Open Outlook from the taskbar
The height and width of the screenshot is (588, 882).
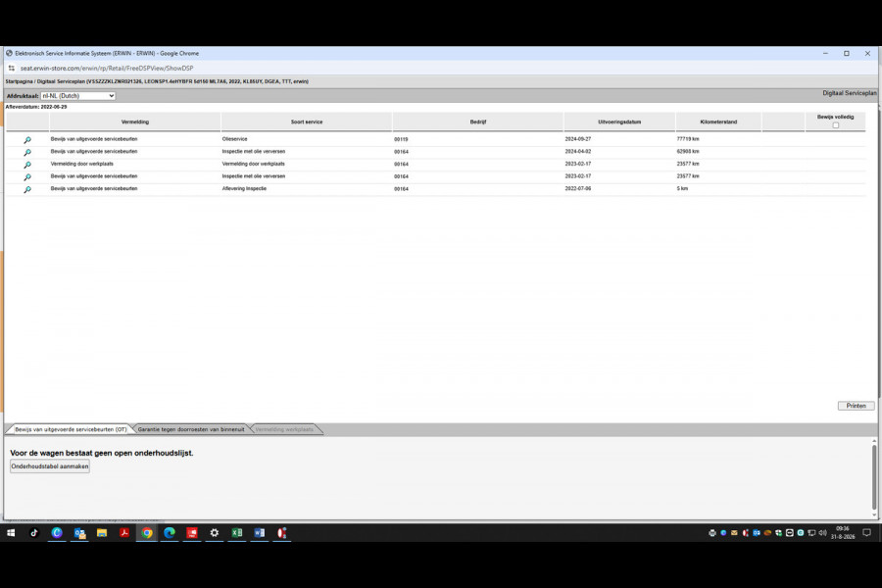79,532
